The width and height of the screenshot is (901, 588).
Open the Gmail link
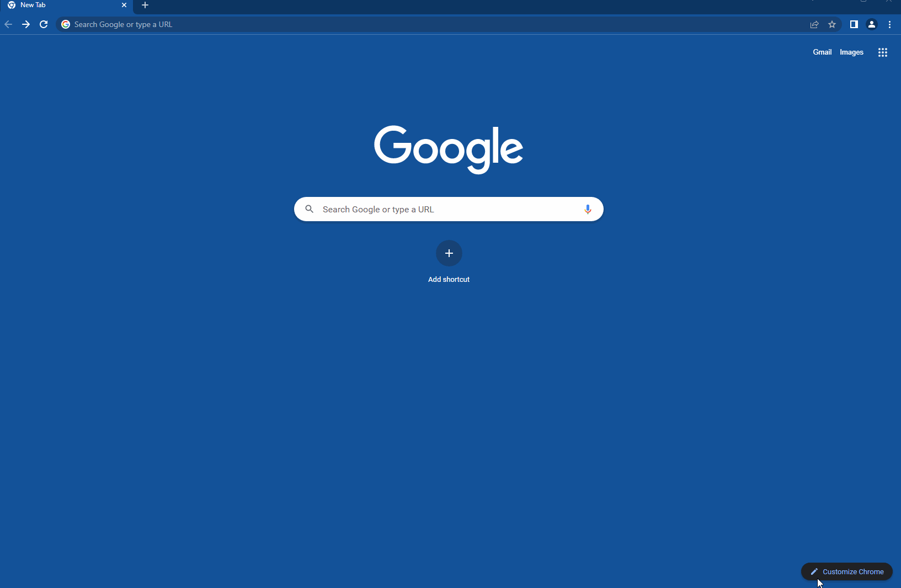click(822, 52)
